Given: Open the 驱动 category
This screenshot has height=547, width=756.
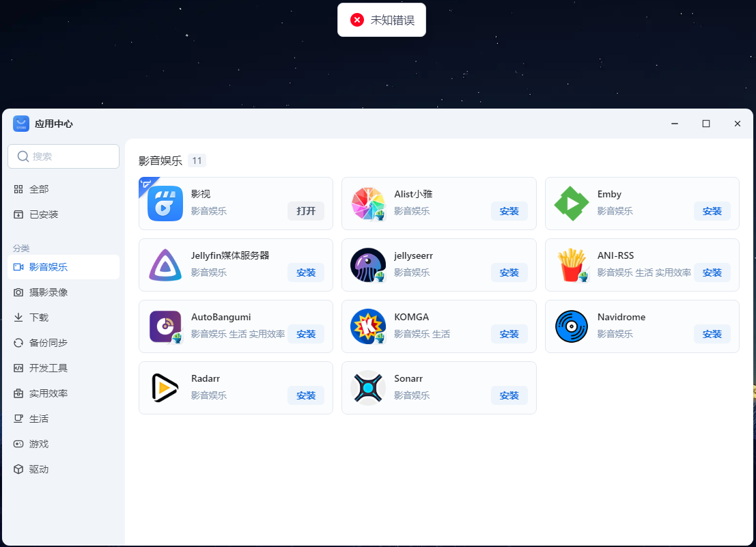Looking at the screenshot, I should coord(64,469).
